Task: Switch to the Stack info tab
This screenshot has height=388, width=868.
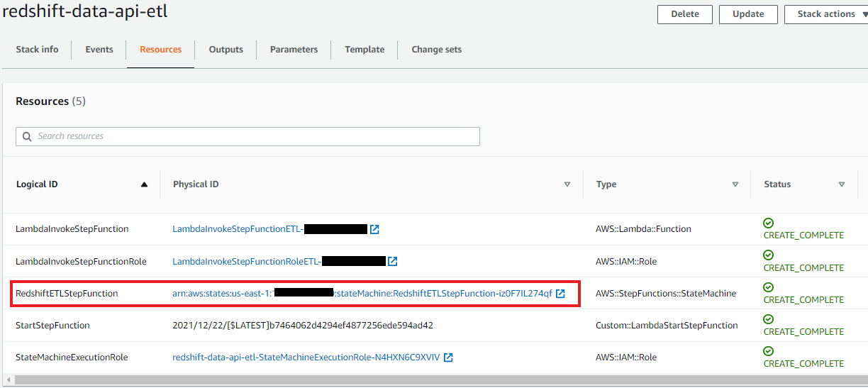Action: coord(37,50)
